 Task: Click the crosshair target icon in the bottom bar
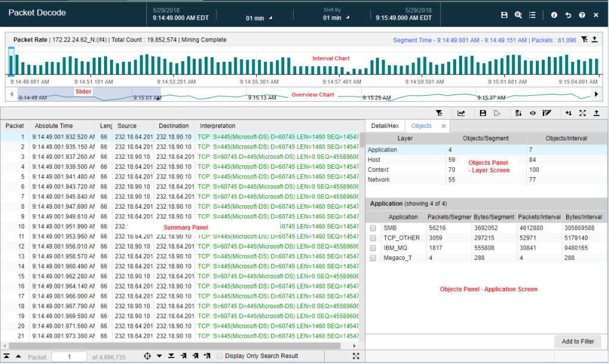coord(147,356)
